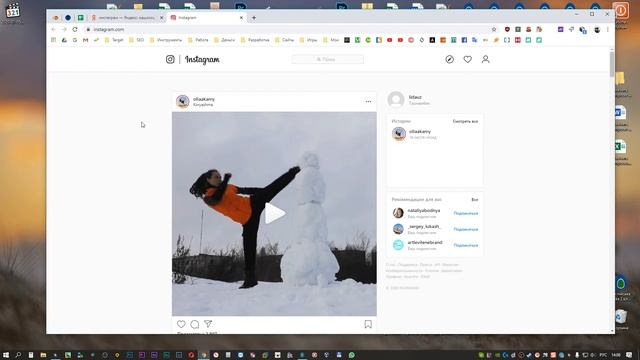This screenshot has height=360, width=640.
Task: Bookmark this page with star icon
Action: click(494, 29)
